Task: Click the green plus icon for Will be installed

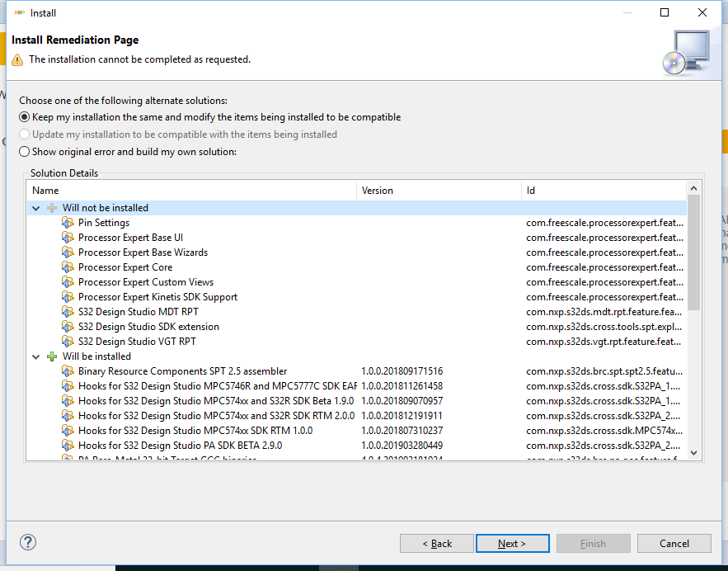Action: (52, 356)
